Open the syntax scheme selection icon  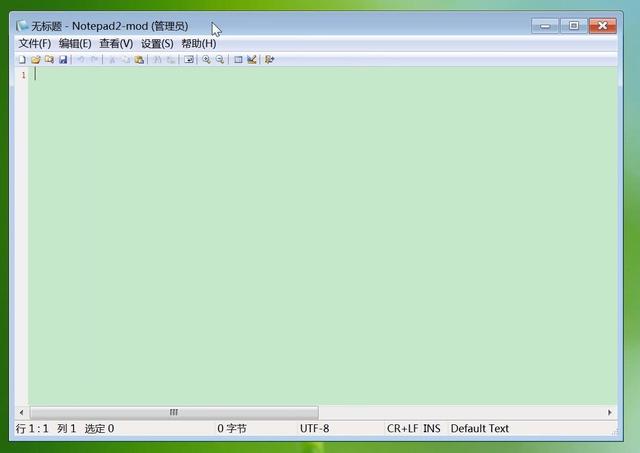tap(238, 60)
